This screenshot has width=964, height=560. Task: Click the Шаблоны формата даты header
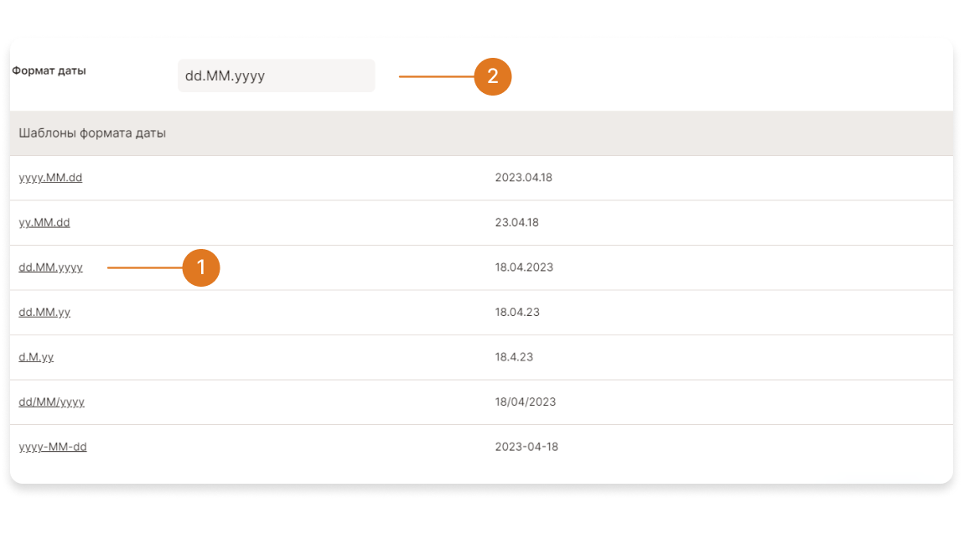(x=92, y=133)
